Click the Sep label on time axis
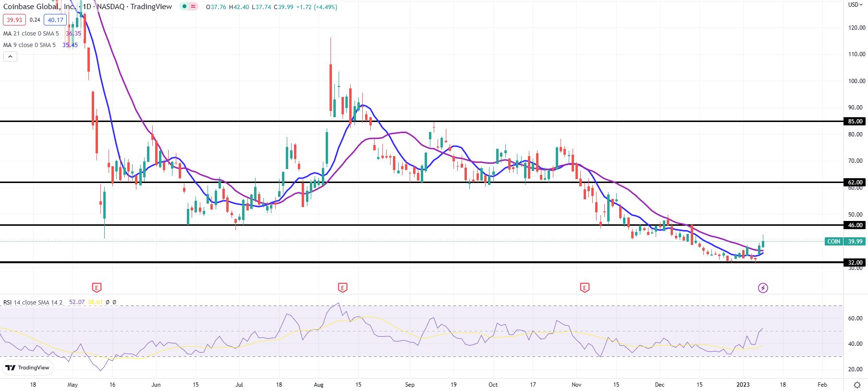 click(x=410, y=385)
